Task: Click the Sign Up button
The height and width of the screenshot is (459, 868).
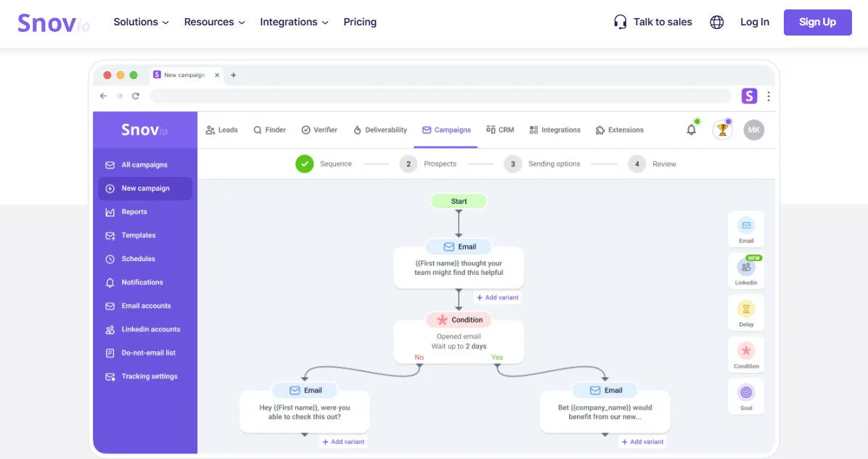Action: tap(817, 22)
